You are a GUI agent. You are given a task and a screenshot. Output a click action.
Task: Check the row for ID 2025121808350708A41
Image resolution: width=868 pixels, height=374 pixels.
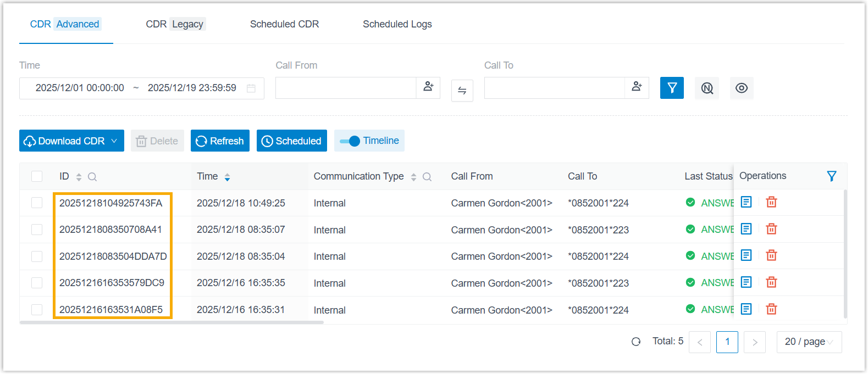click(x=37, y=230)
